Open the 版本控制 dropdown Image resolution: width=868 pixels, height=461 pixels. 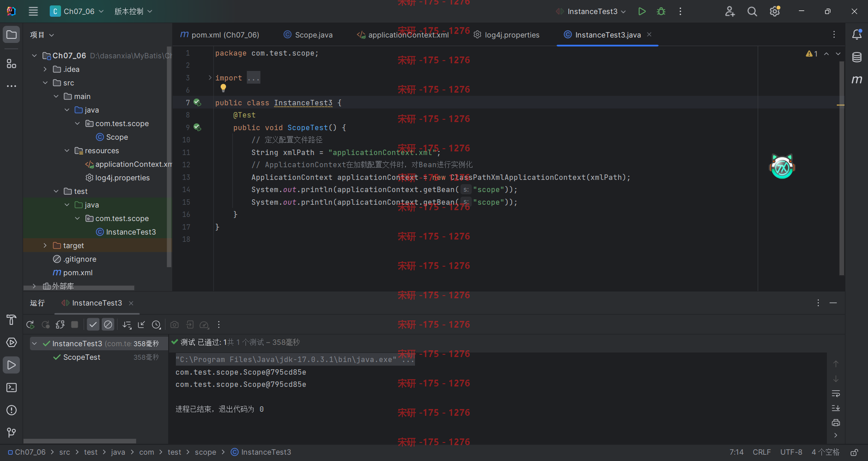tap(133, 11)
